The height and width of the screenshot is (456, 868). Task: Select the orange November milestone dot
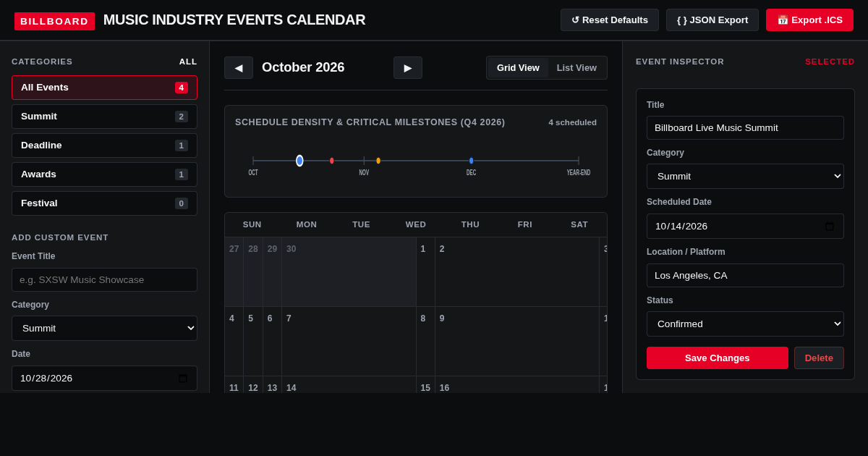[378, 161]
